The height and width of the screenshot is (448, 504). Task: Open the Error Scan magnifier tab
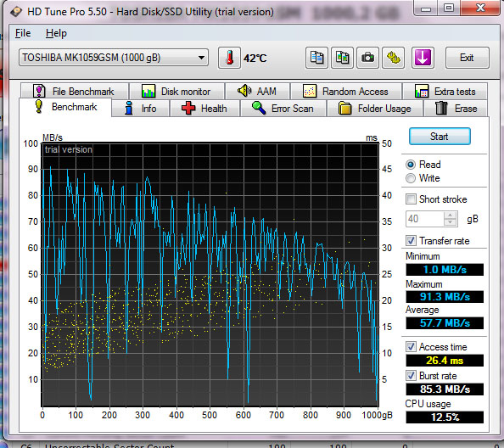point(283,109)
